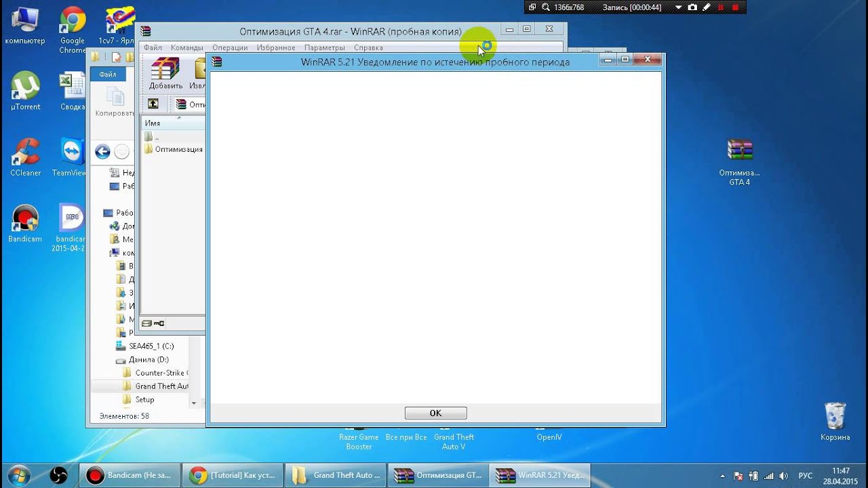Open the Сводка Excel desktop file
This screenshot has width=868, height=488.
[73, 91]
